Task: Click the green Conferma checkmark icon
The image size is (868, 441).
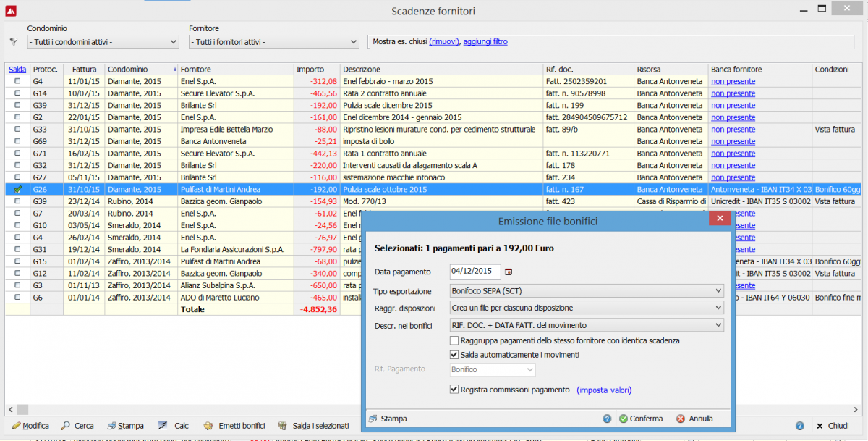Action: click(x=624, y=419)
